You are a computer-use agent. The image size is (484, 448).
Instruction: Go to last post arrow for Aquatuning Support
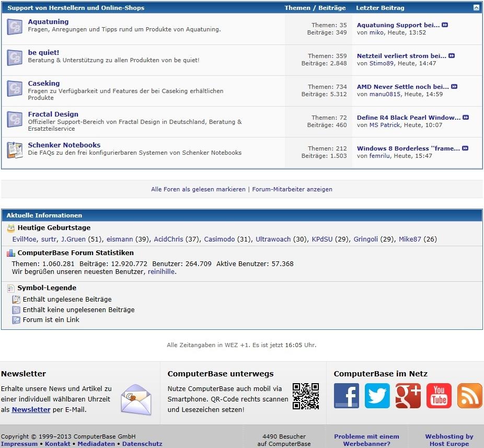click(445, 25)
